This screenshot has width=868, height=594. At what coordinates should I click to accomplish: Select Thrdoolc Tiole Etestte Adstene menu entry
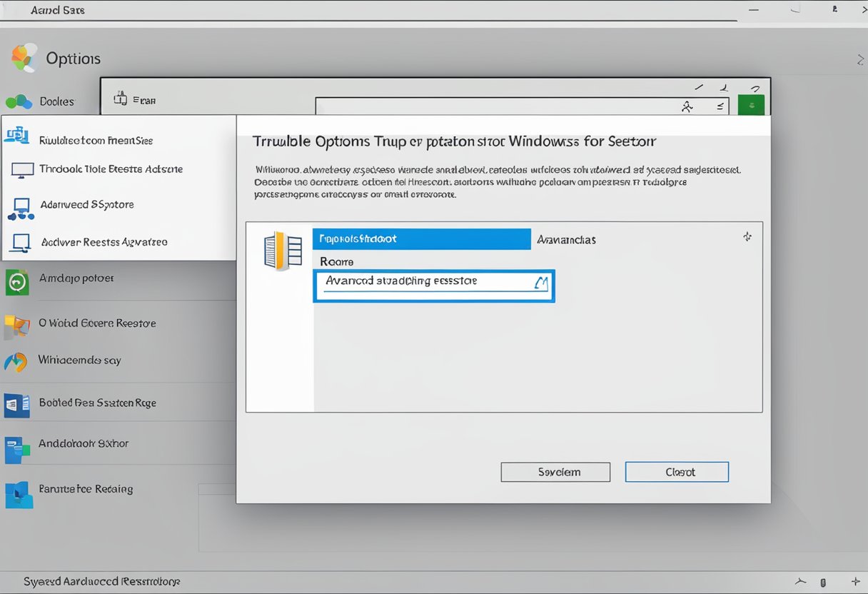(111, 169)
